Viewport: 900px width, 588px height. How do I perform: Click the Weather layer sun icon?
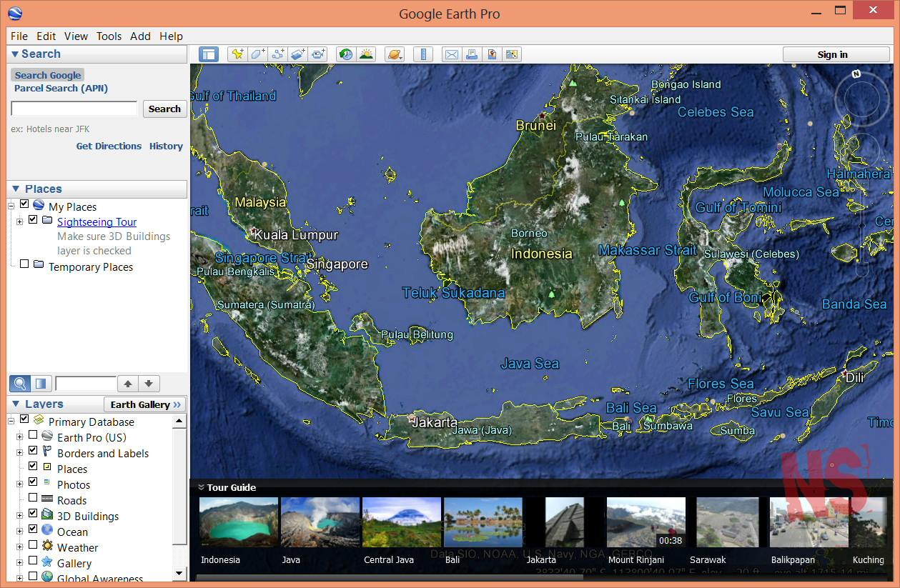click(47, 547)
